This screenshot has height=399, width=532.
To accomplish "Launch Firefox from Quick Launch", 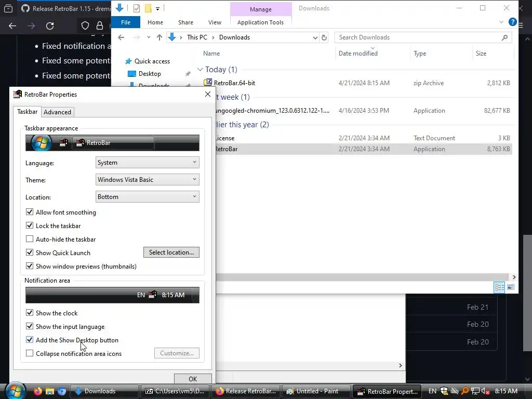I will tap(37, 391).
